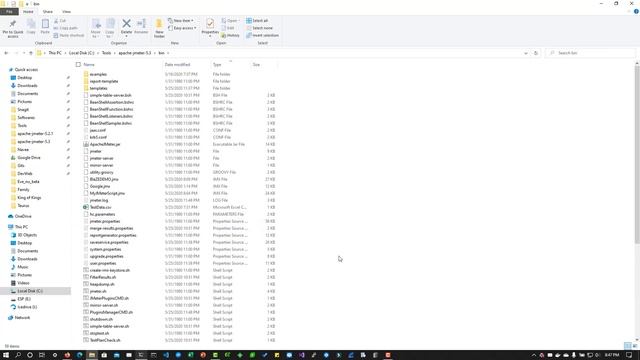
Task: Open the File tab
Action: click(x=9, y=12)
